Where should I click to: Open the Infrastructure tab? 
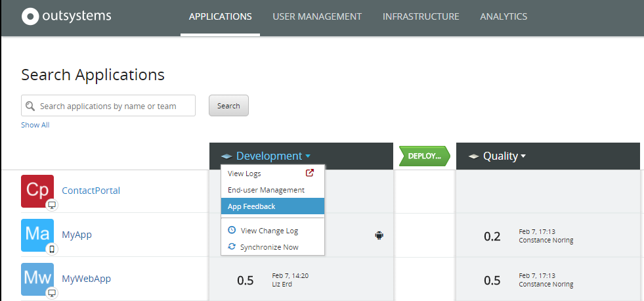coord(421,16)
